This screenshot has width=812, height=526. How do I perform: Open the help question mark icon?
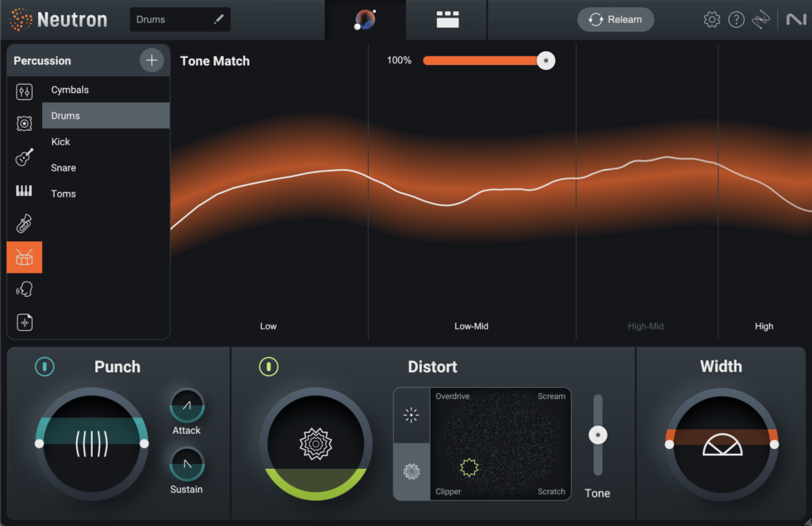pos(736,20)
